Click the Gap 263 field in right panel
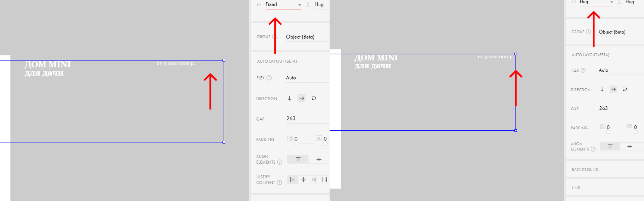Viewport: 644px width, 201px height. 621,108
